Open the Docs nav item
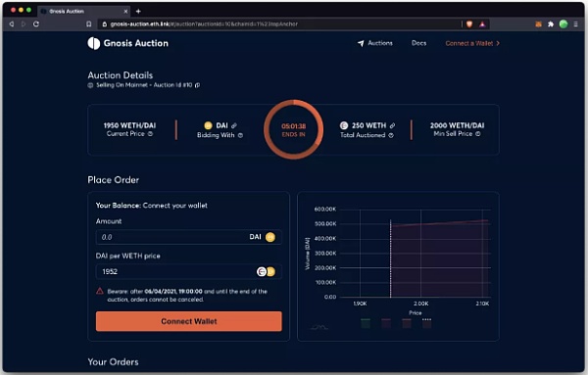 [418, 43]
